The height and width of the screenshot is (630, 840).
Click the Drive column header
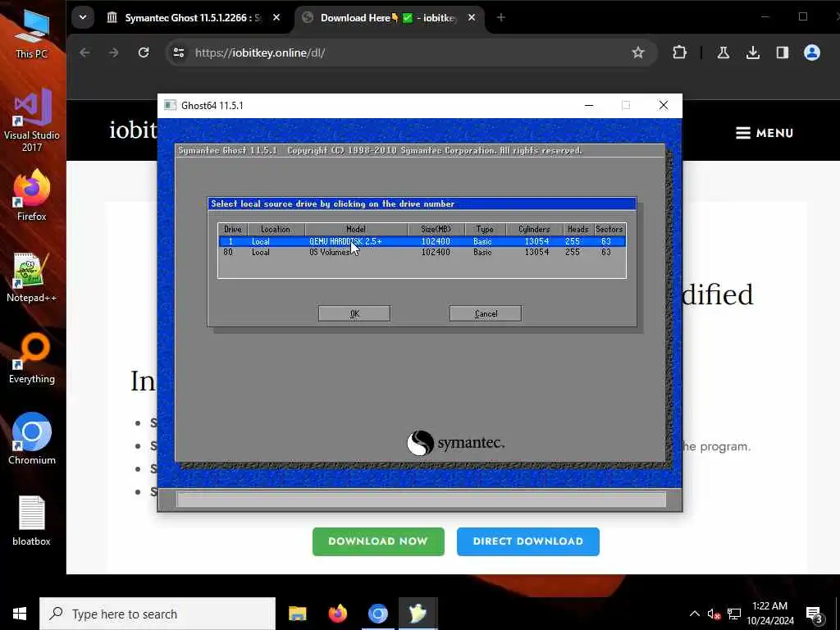click(232, 230)
